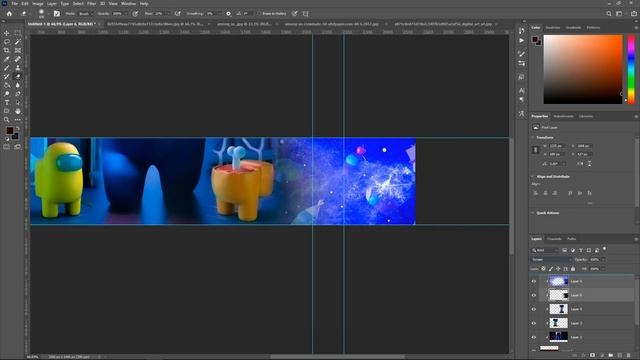Select the Lasso tool

(7, 42)
